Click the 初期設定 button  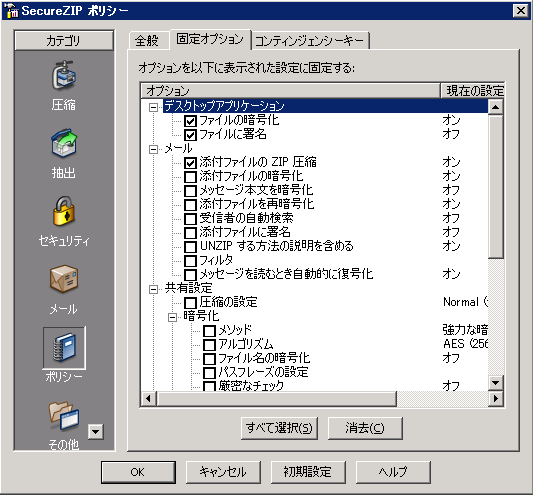click(308, 472)
